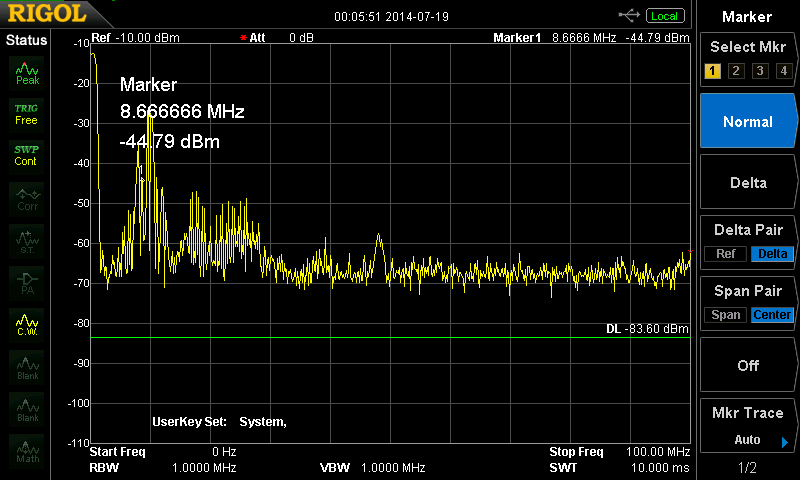Image resolution: width=800 pixels, height=480 pixels.
Task: Click the Start Freq 0 Hz value
Action: (224, 451)
